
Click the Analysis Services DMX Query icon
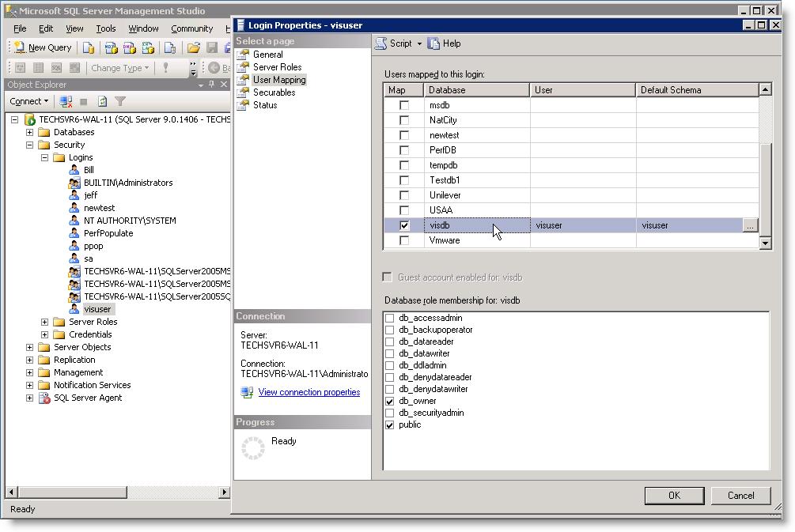coord(129,47)
